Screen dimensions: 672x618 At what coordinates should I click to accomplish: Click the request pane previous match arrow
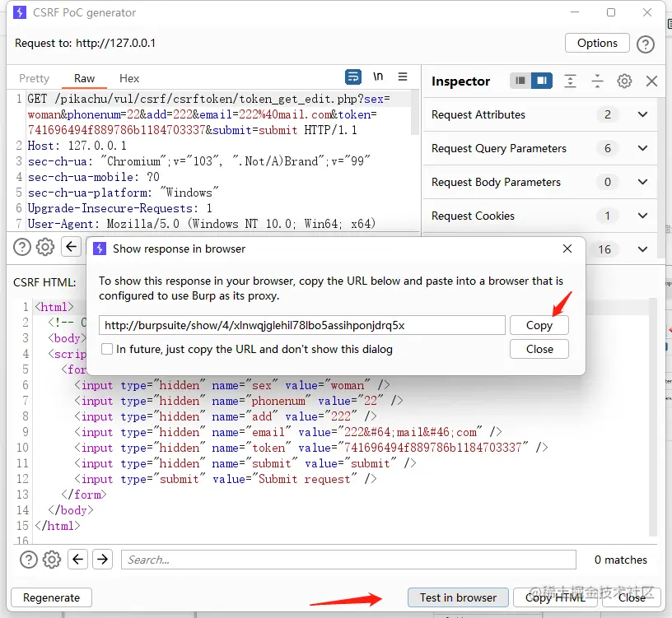71,247
